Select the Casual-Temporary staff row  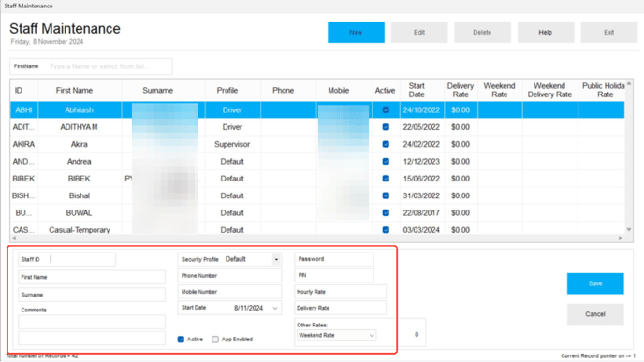point(317,229)
